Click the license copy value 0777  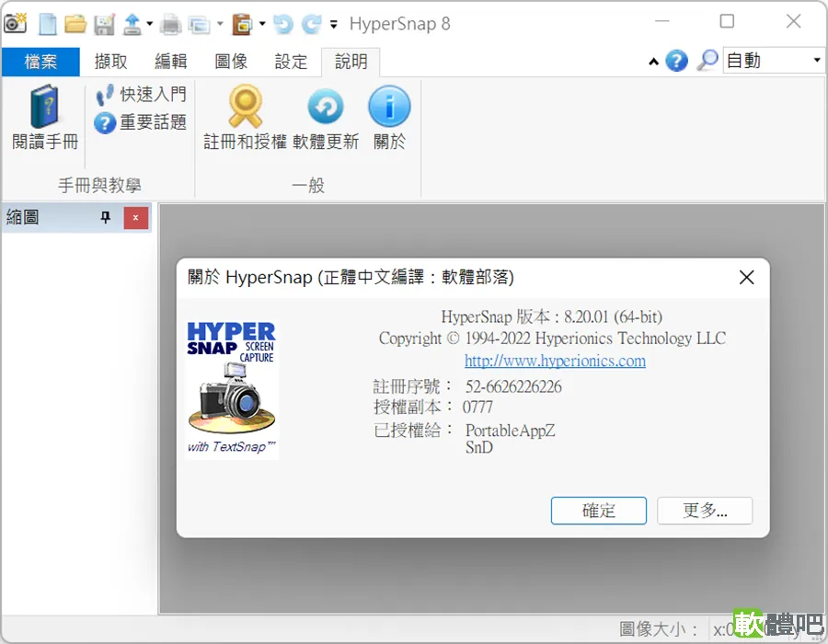[477, 408]
